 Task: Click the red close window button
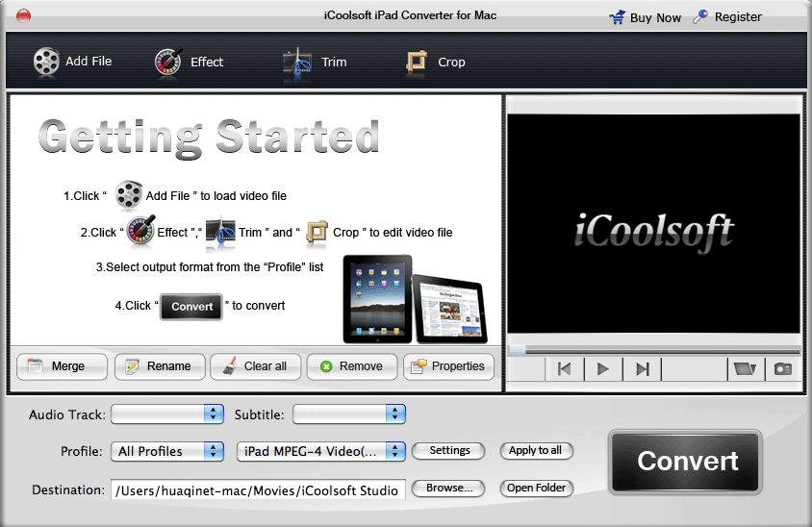click(23, 16)
